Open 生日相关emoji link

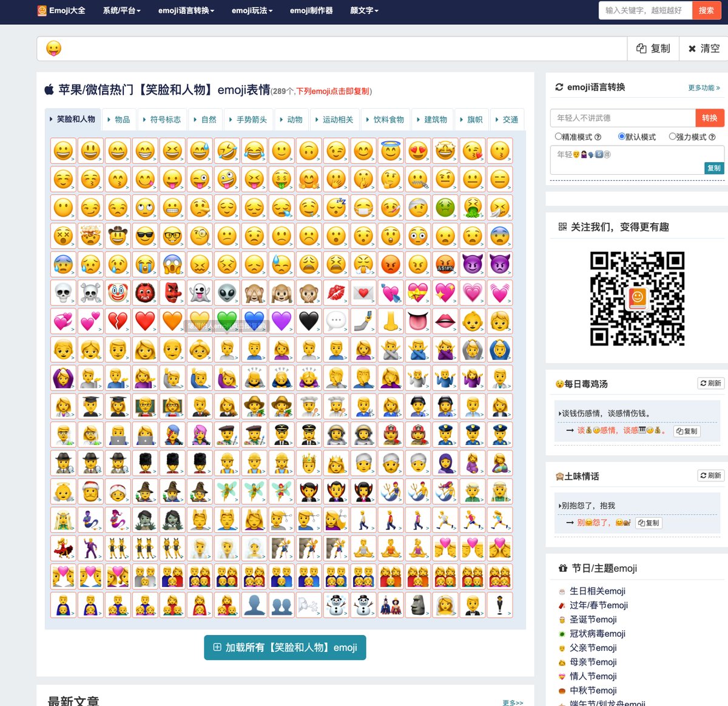coord(597,591)
